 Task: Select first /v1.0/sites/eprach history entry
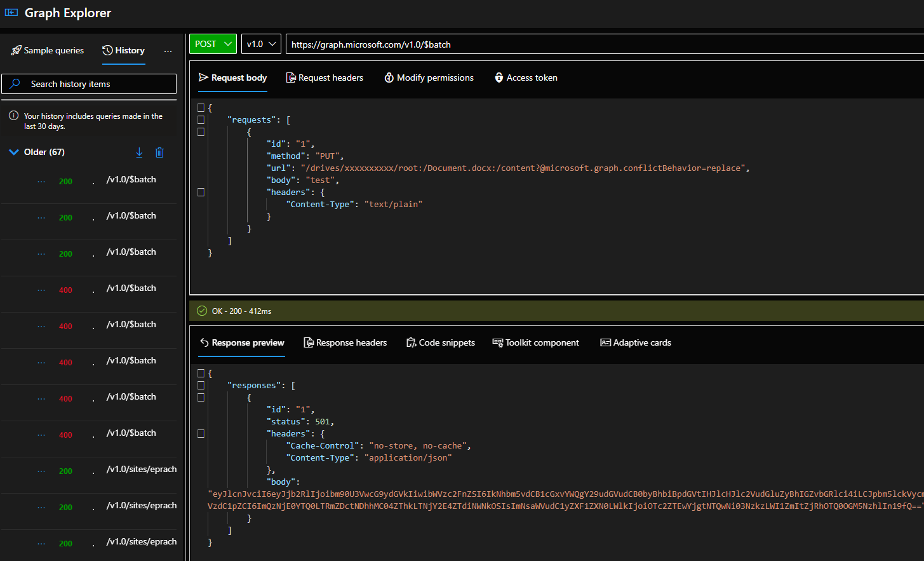[x=141, y=470]
